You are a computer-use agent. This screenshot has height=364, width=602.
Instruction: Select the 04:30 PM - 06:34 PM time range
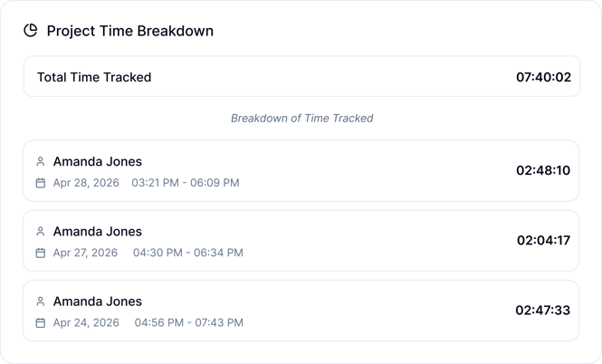pos(188,253)
